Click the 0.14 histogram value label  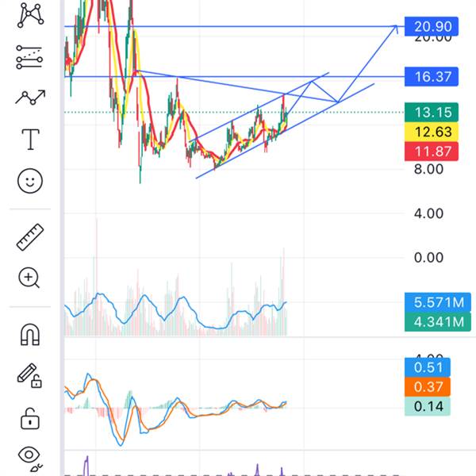pyautogui.click(x=428, y=406)
